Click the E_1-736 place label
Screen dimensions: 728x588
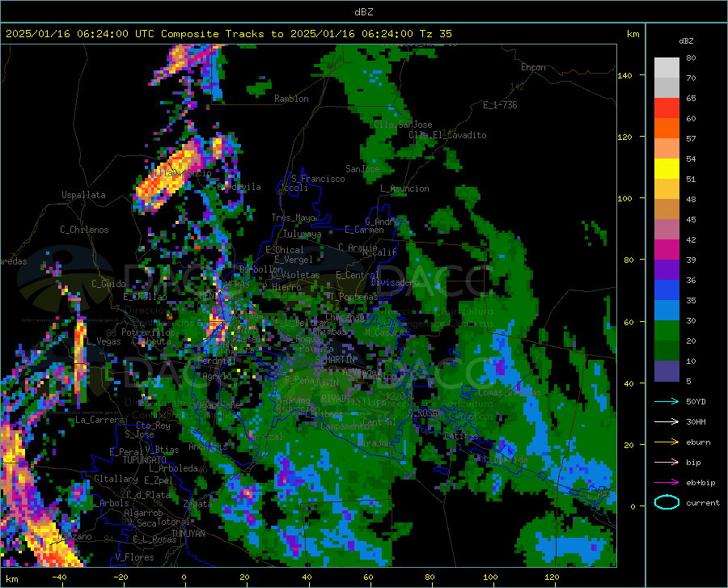(500, 105)
